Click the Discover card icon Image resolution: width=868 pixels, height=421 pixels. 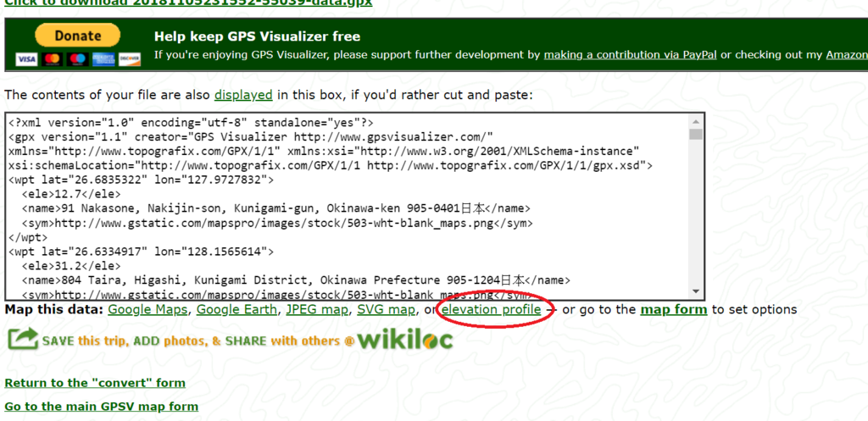[x=130, y=59]
